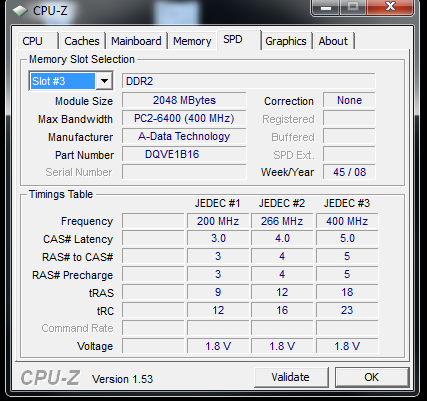
Task: Minimize the CPU-Z window
Action: pyautogui.click(x=326, y=7)
